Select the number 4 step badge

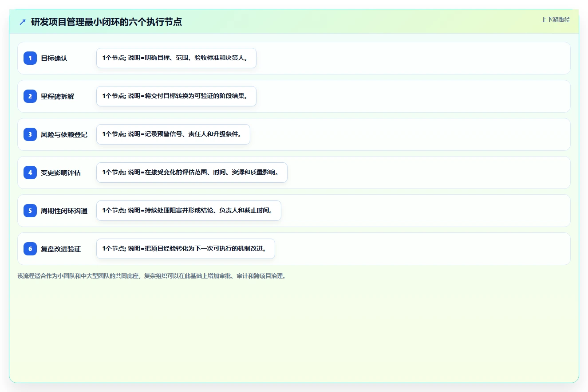pyautogui.click(x=30, y=172)
